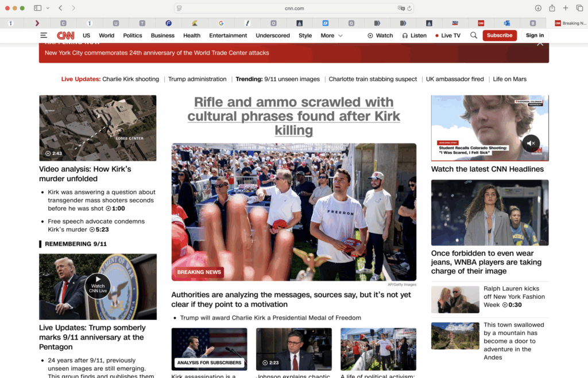Viewport: 588px width, 378px height.
Task: Expand the More dropdown in CNN nav
Action: click(331, 35)
